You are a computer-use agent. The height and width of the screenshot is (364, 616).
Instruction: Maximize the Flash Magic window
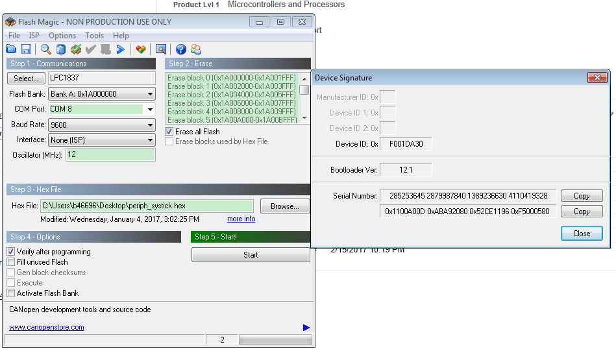[x=280, y=22]
